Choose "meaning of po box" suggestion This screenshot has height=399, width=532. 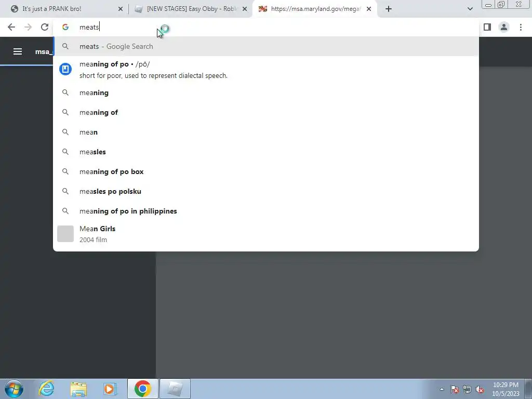[266, 171]
